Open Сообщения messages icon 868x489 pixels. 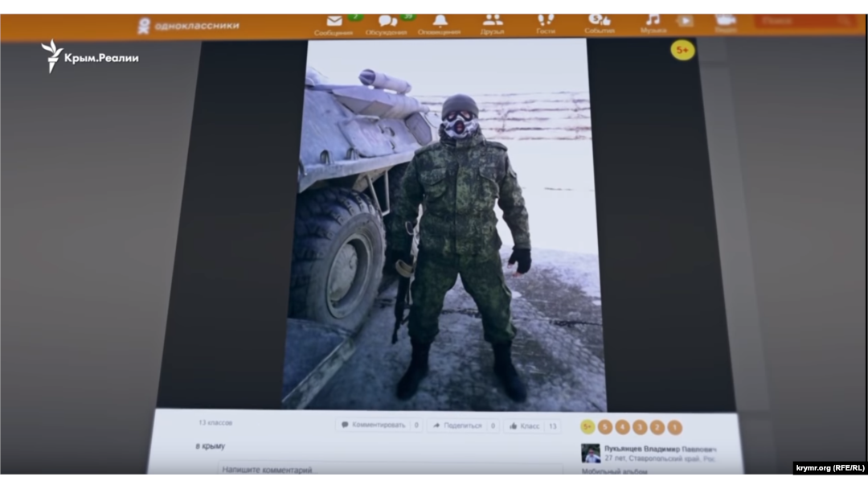click(x=334, y=26)
